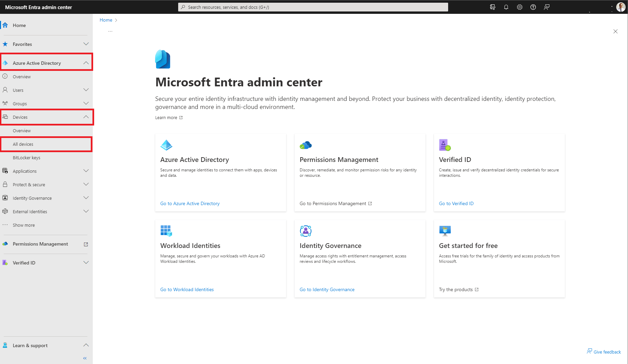Image resolution: width=628 pixels, height=364 pixels.
Task: Click the Permissions Management cloud card icon
Action: tap(306, 145)
